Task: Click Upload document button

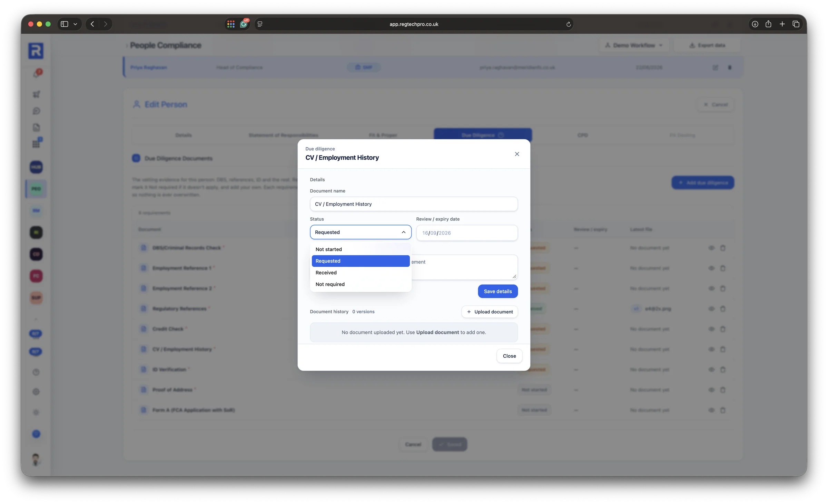Action: click(490, 312)
